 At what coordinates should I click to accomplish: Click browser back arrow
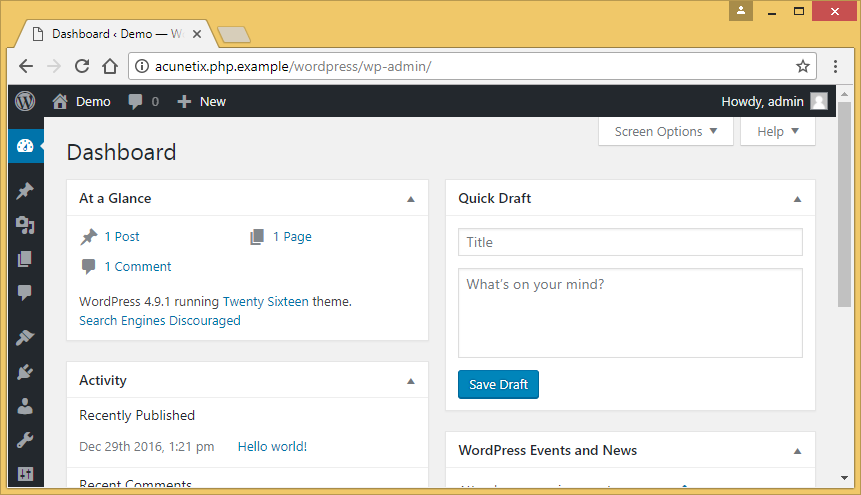(x=26, y=66)
